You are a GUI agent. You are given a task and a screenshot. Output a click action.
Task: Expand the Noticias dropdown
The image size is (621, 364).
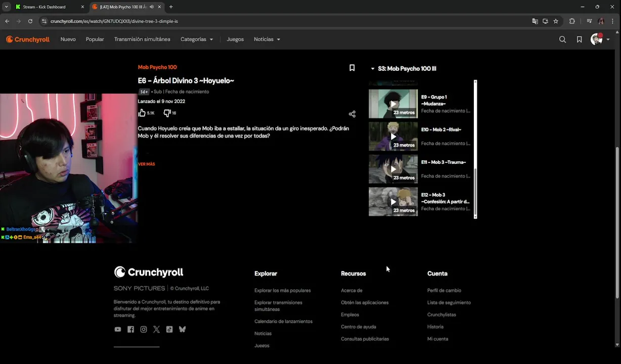coord(267,39)
